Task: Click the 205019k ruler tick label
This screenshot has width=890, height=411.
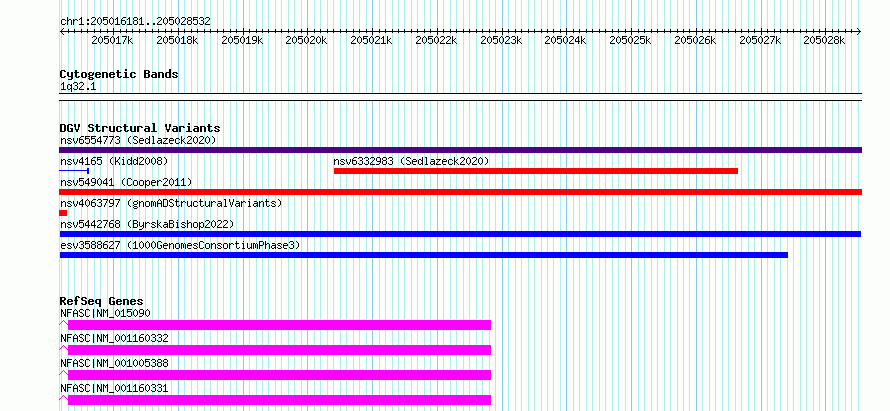Action: click(242, 40)
